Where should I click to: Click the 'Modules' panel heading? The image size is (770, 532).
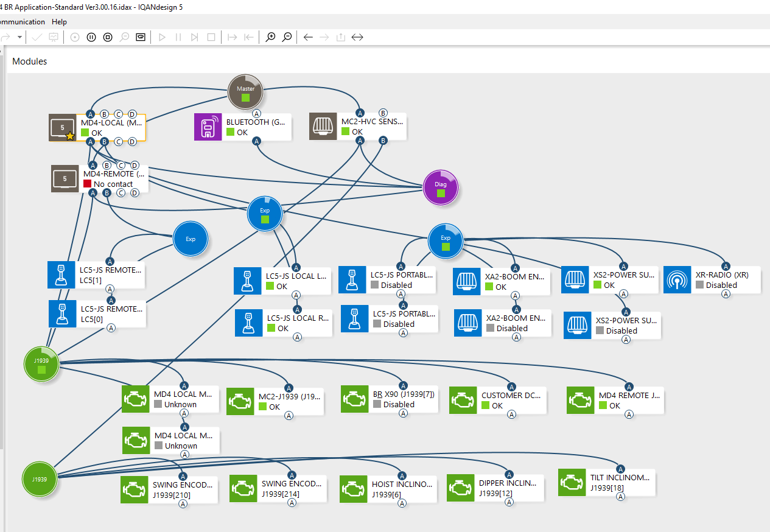point(30,61)
